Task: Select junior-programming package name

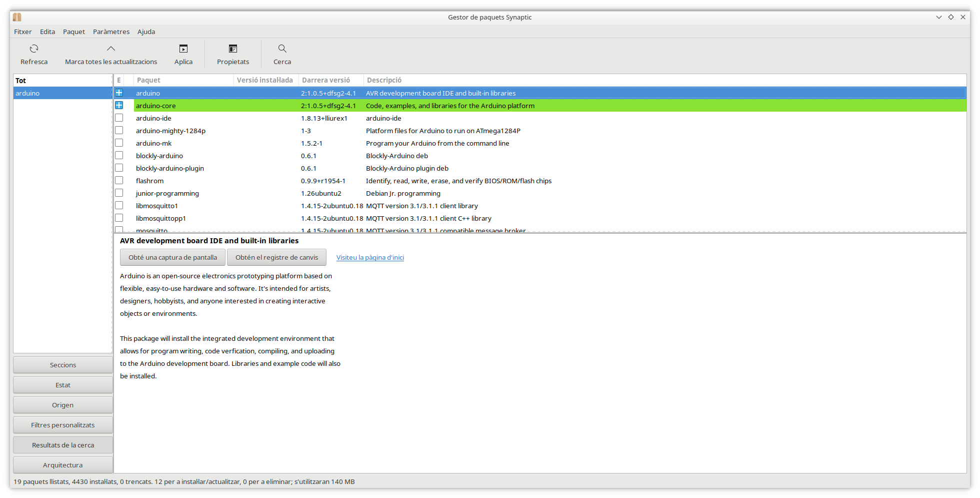Action: click(x=167, y=193)
